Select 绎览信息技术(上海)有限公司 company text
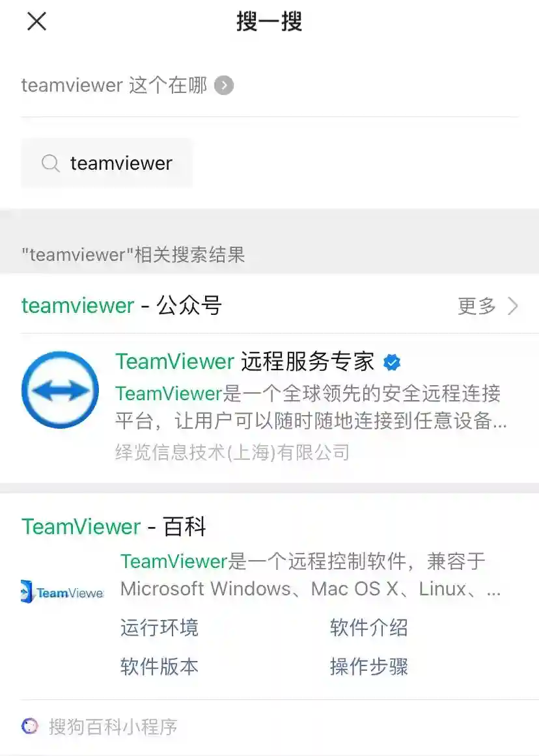This screenshot has height=756, width=539. 232,452
